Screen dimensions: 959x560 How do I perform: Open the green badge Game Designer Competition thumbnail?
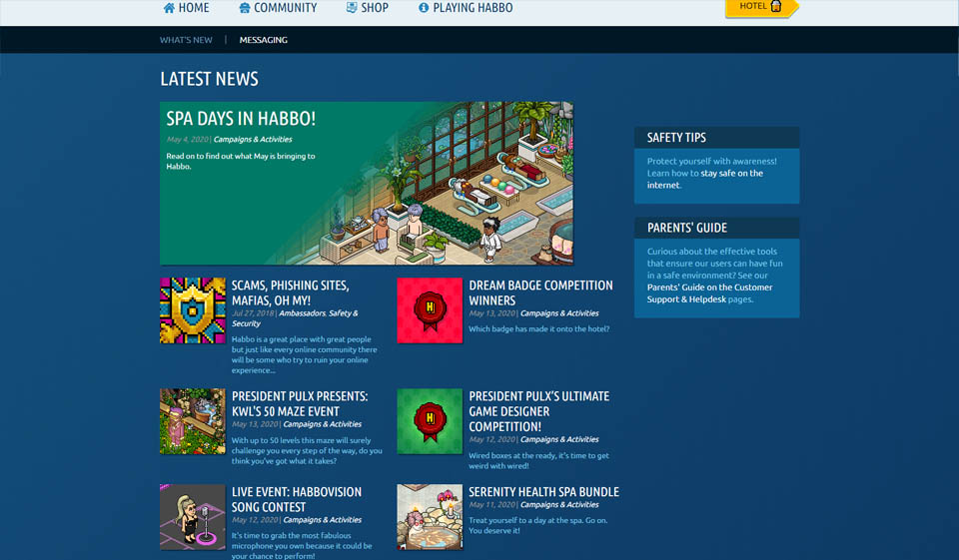click(x=430, y=421)
